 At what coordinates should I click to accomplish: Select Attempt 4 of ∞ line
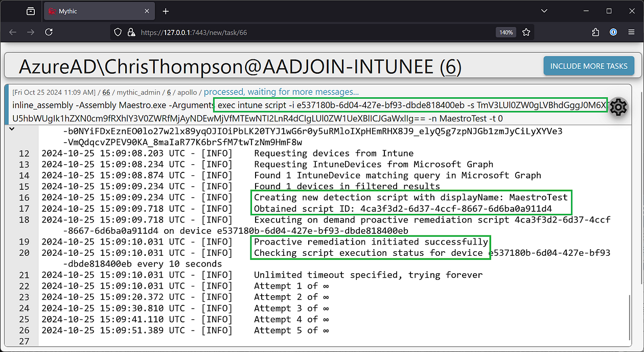291,319
